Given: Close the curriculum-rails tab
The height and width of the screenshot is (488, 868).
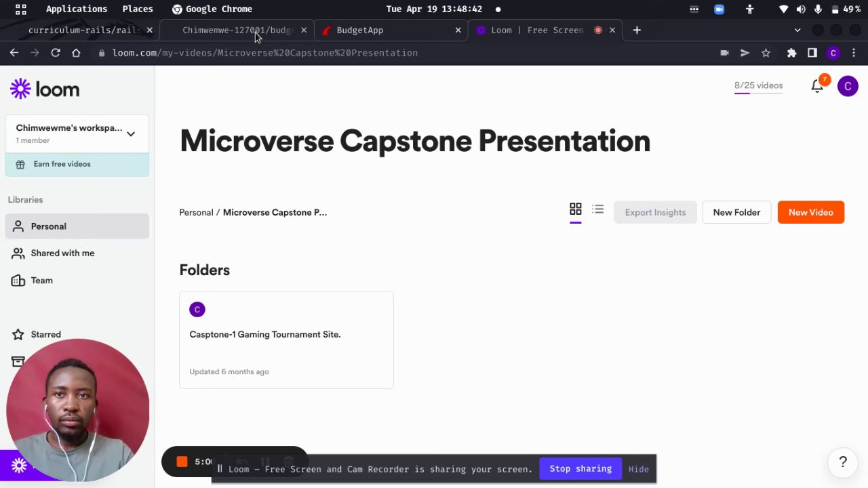Looking at the screenshot, I should (149, 30).
